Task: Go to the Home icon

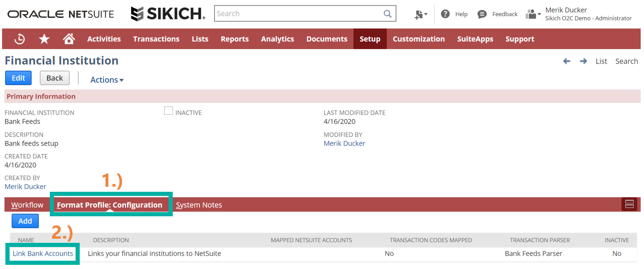Action: coord(69,39)
